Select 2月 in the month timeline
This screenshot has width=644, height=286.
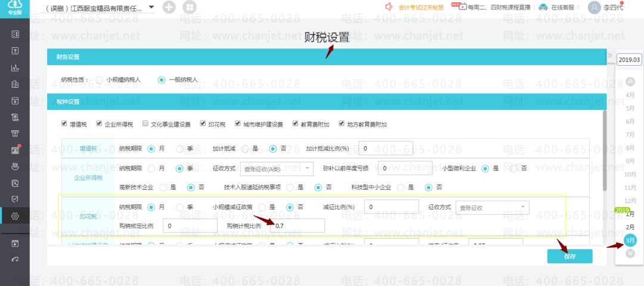630,227
